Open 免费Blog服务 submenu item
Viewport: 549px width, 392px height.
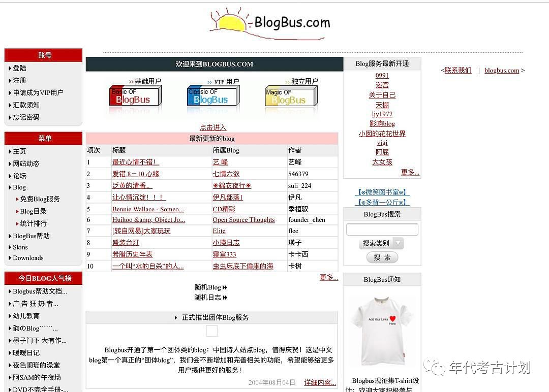coord(40,199)
